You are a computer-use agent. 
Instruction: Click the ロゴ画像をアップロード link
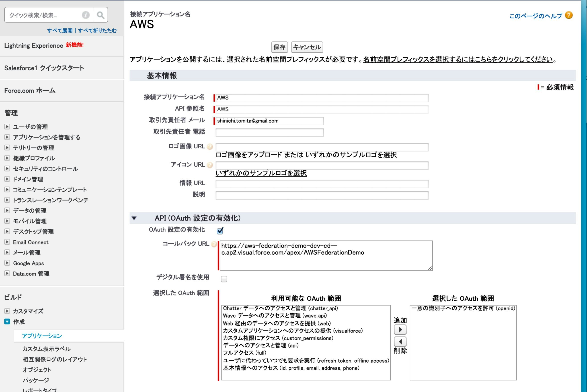(249, 155)
